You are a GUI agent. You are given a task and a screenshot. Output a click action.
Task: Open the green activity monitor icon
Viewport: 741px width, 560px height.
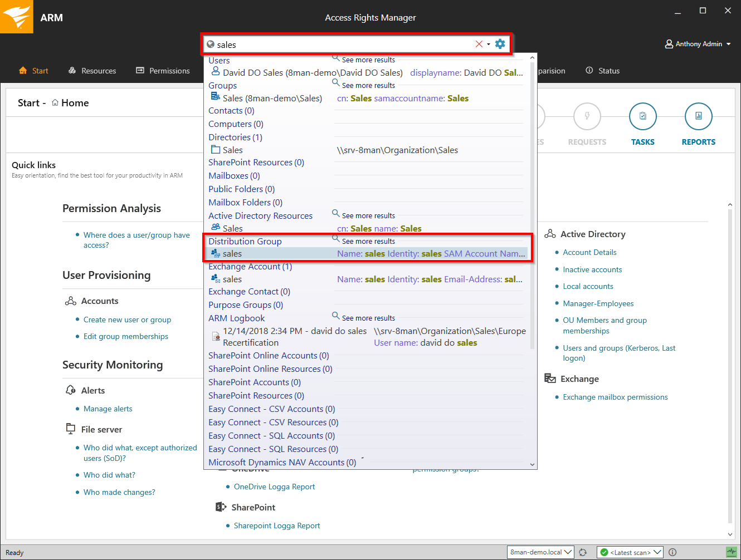(x=730, y=552)
